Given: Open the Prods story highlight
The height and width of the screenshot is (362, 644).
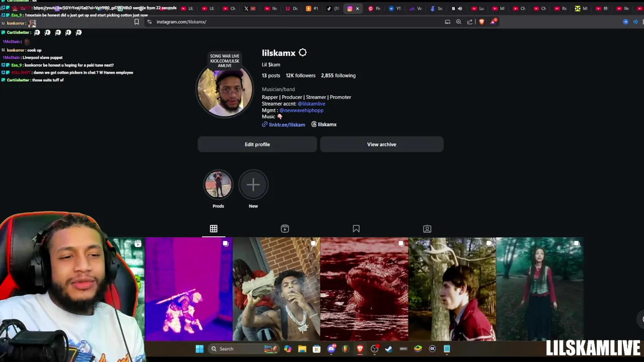Looking at the screenshot, I should click(x=218, y=185).
